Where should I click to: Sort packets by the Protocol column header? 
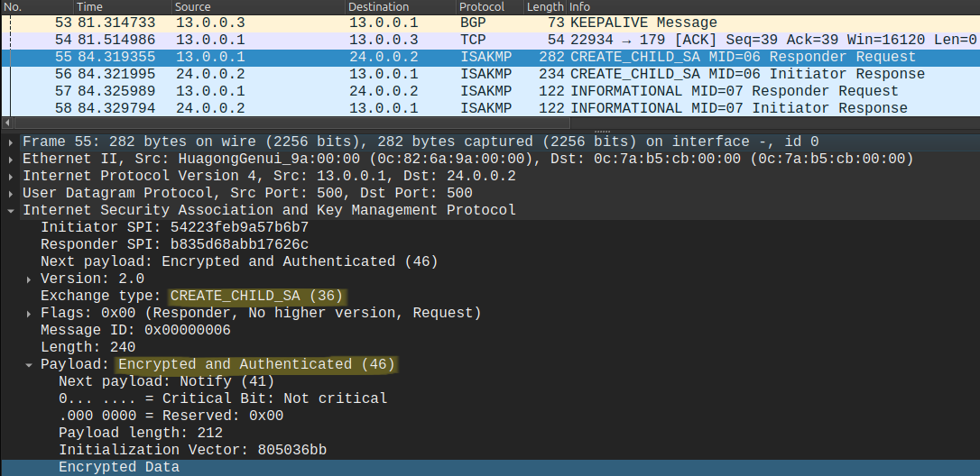tap(490, 7)
